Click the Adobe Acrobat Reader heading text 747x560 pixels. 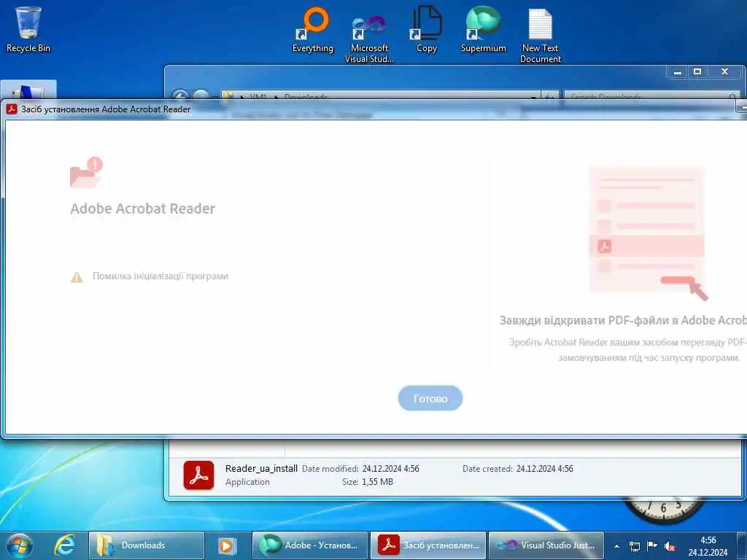pos(142,209)
